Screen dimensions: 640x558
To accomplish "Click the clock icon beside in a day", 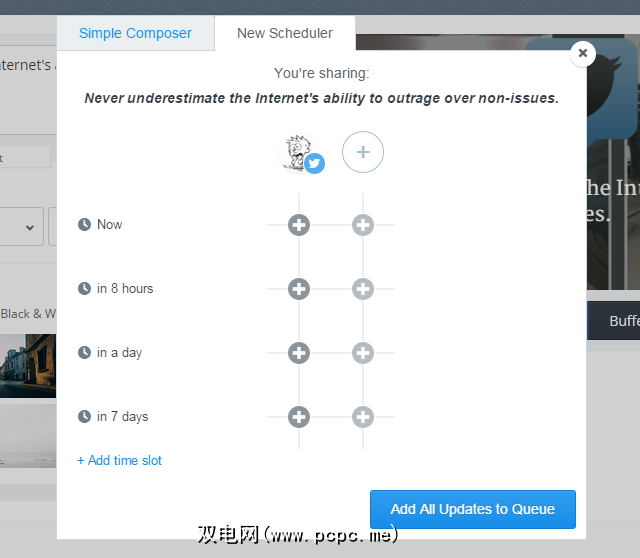I will pos(84,352).
